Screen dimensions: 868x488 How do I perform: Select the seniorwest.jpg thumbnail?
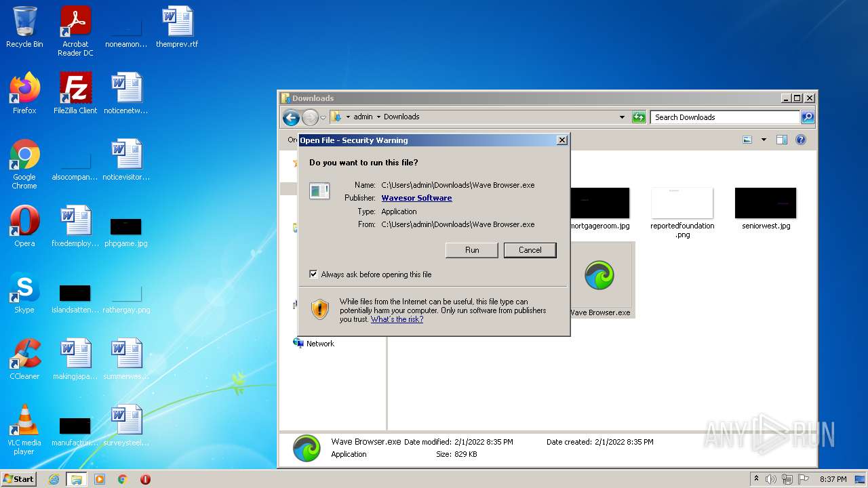pyautogui.click(x=766, y=209)
